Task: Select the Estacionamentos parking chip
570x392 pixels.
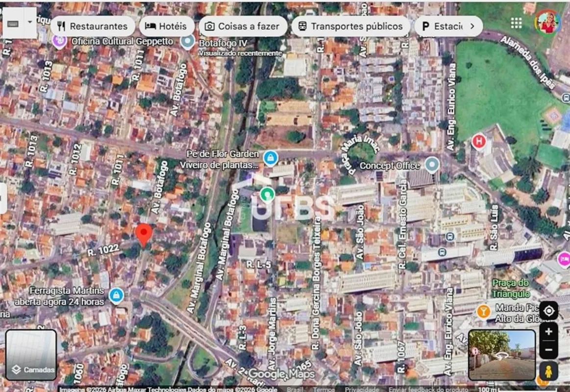Action: [x=442, y=26]
